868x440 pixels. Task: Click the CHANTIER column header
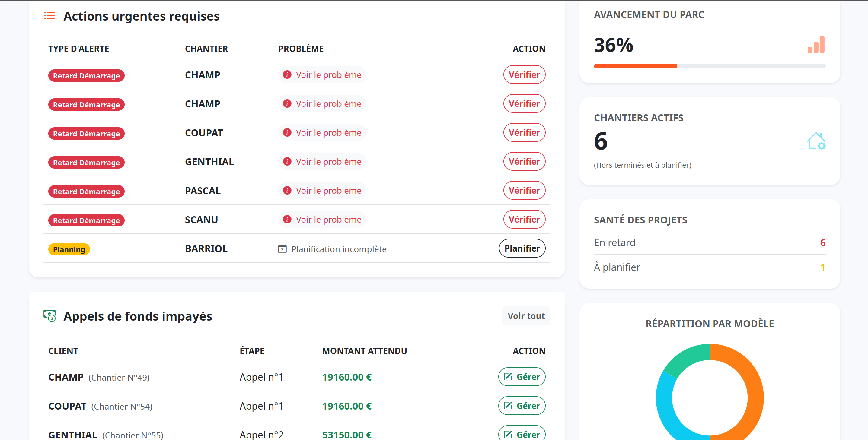coord(206,49)
